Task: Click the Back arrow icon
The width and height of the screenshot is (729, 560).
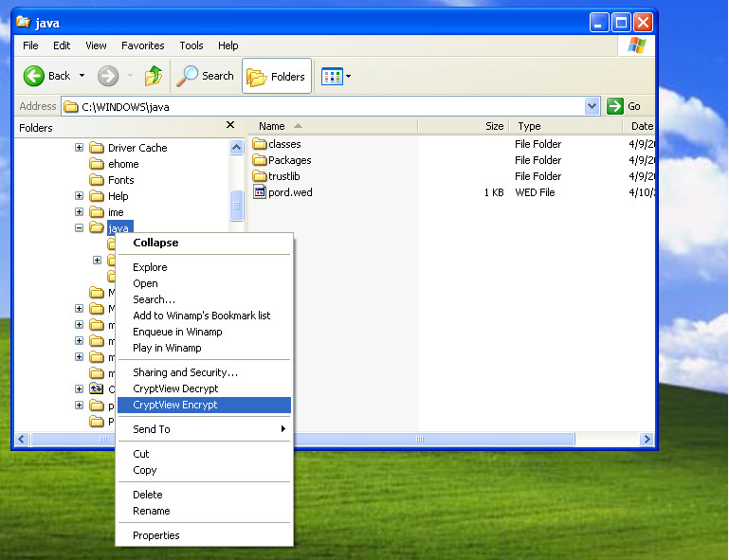Action: click(34, 76)
